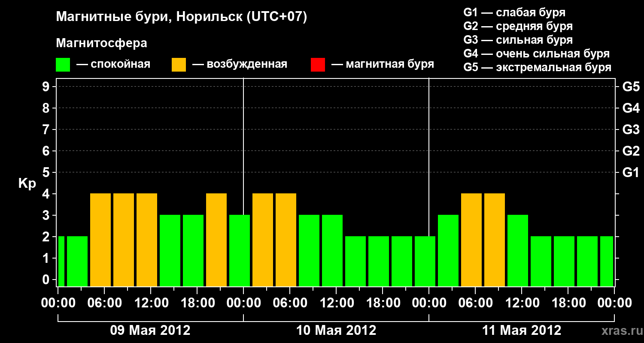Click the '12:00' time label for 10 Мая
The image size is (644, 343).
click(336, 303)
